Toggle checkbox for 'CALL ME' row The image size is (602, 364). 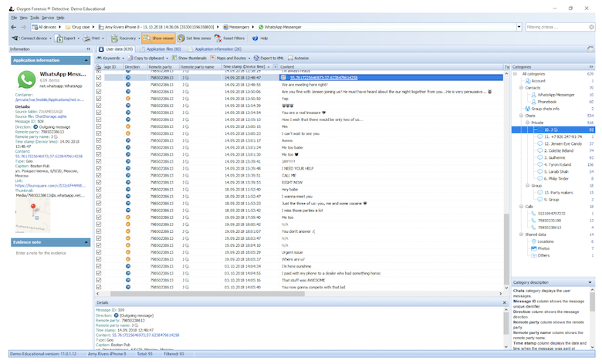point(99,176)
